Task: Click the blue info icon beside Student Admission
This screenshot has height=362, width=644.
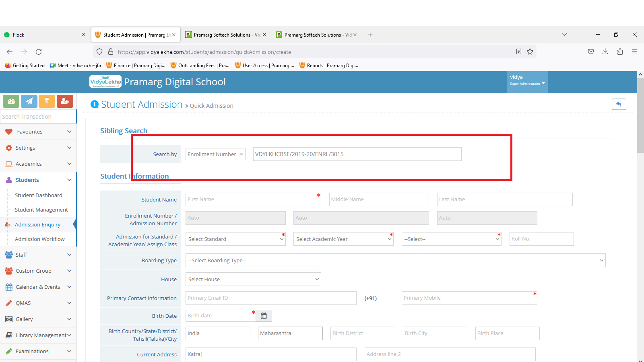Action: [x=95, y=105]
